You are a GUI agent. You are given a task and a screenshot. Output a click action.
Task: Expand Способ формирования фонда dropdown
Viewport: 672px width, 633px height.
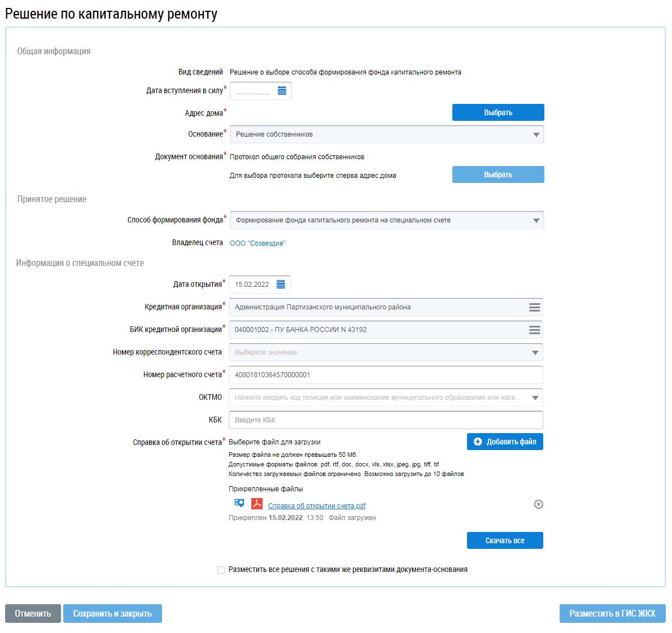[x=536, y=220]
